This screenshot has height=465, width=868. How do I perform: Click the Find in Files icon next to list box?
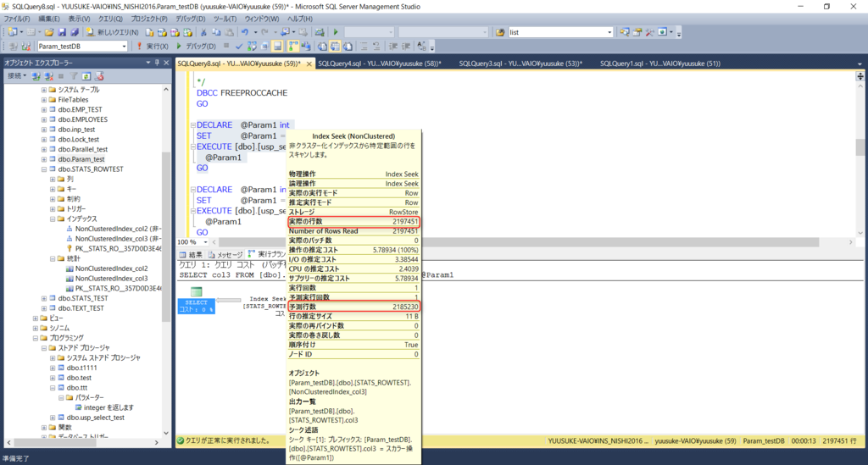(500, 32)
